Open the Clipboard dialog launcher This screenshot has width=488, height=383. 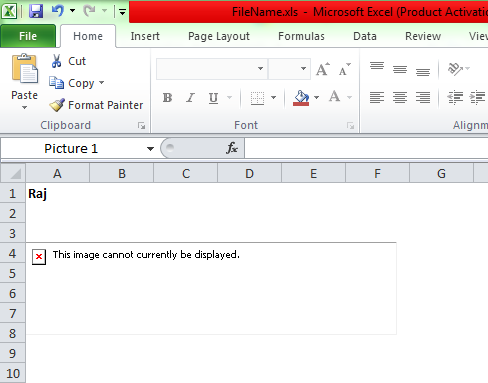(141, 125)
